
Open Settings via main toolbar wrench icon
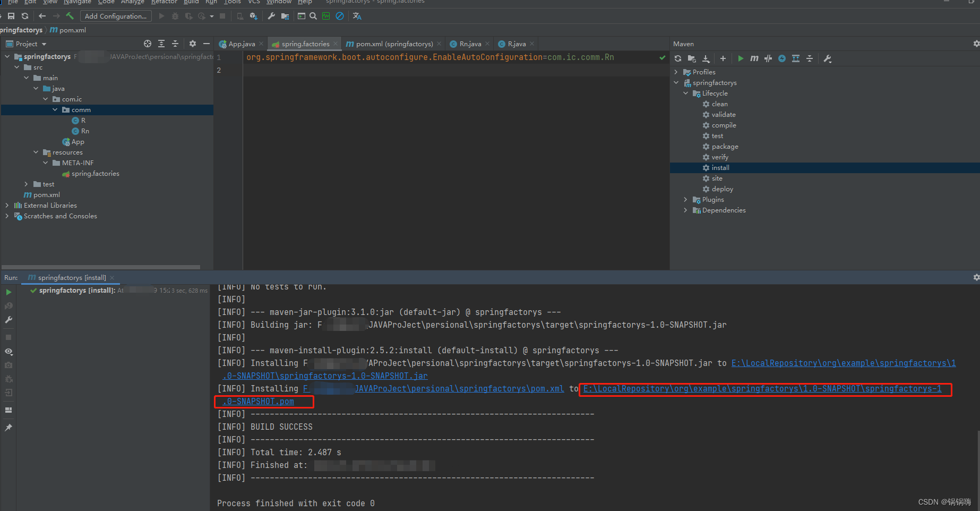(x=271, y=16)
